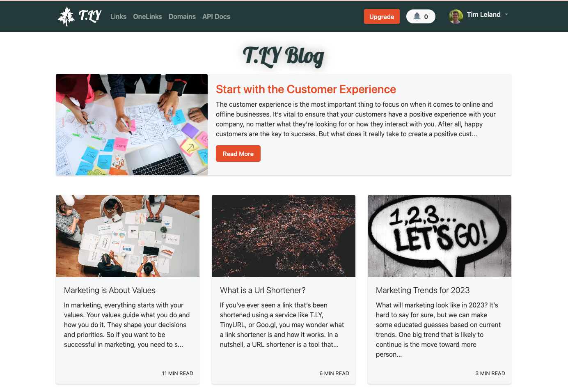Expand the Tim Leland account dropdown arrow
Viewport: 568px width, 392px height.
click(506, 14)
